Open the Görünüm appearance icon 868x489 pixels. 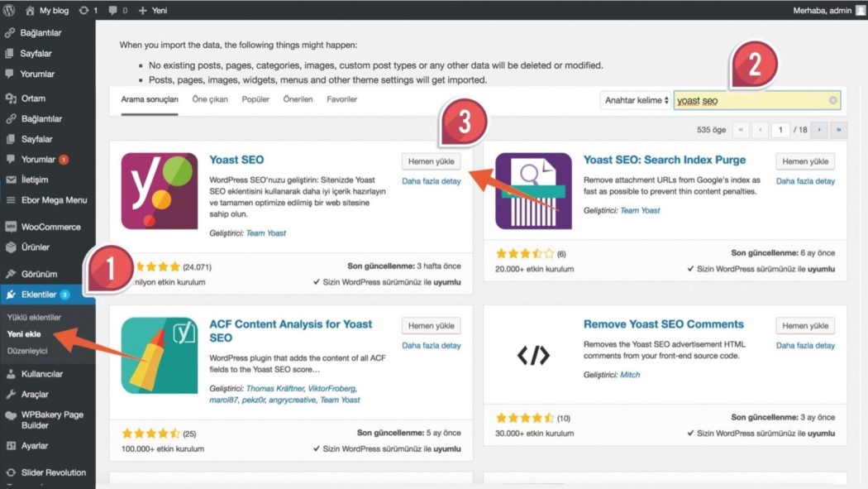coord(12,273)
